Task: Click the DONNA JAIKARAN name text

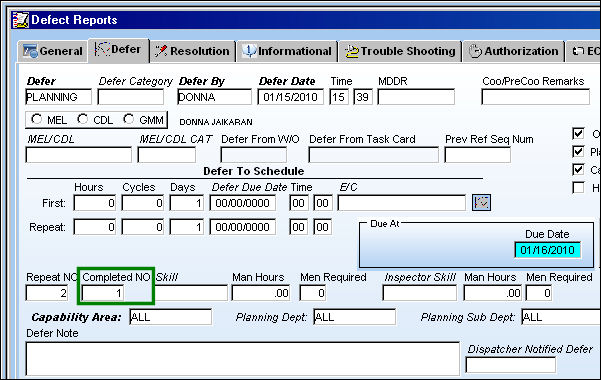Action: point(216,122)
